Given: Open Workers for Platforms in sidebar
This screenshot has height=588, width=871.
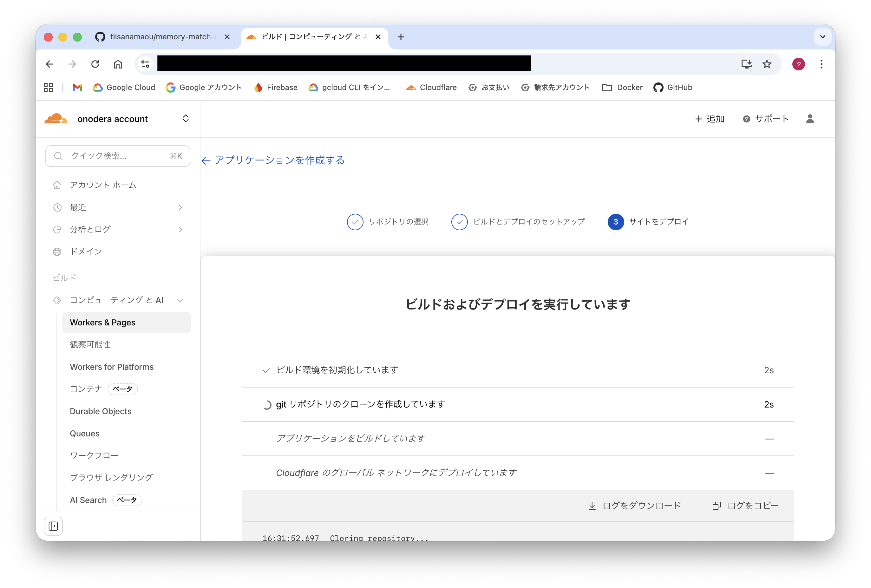Looking at the screenshot, I should [112, 367].
